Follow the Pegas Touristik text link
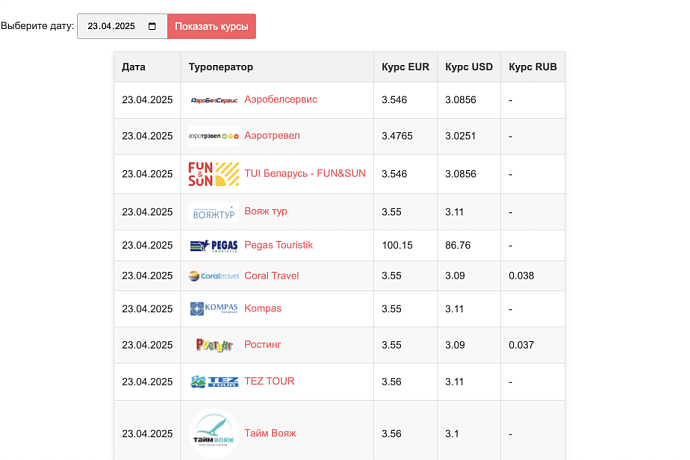The width and height of the screenshot is (690, 460). 278,245
